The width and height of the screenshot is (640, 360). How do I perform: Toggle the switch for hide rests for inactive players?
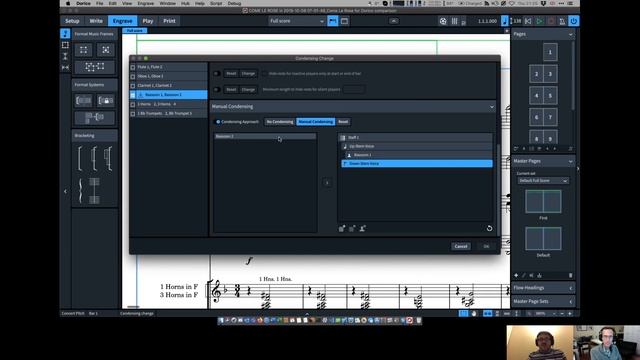tap(217, 73)
